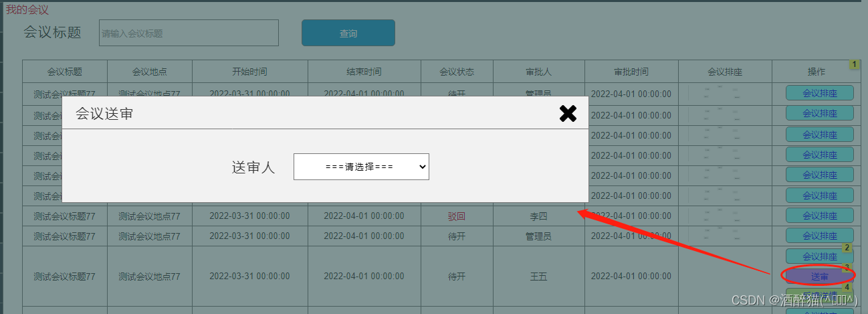Click the 我的会议 page title
Image resolution: width=868 pixels, height=314 pixels.
point(27,10)
